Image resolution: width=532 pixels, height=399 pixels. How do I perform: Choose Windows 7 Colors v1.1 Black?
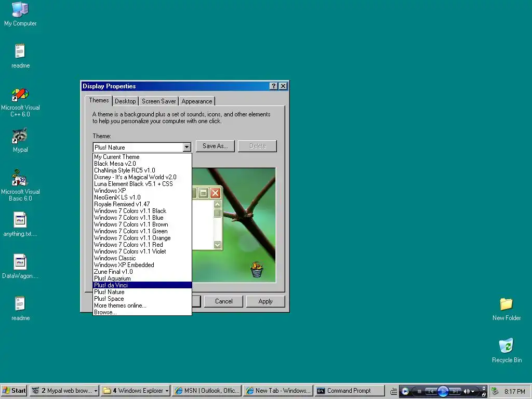142,211
